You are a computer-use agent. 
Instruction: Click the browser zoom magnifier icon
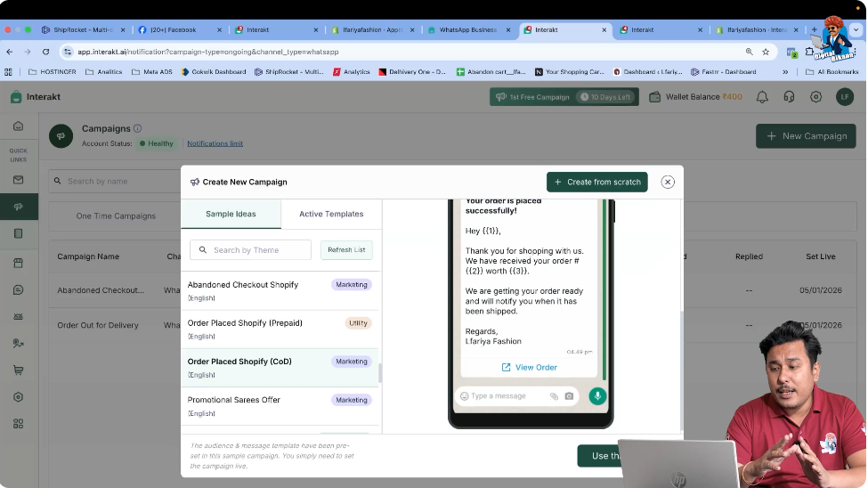749,52
